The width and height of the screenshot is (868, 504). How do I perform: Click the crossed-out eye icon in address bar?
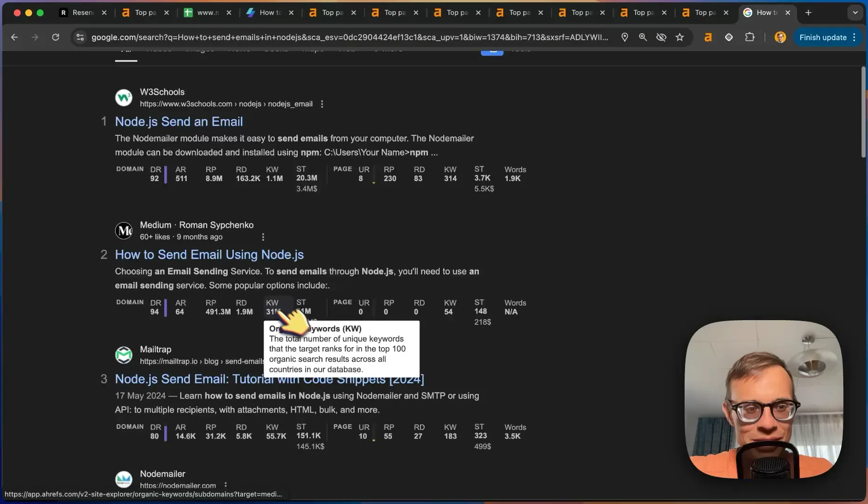pos(661,37)
